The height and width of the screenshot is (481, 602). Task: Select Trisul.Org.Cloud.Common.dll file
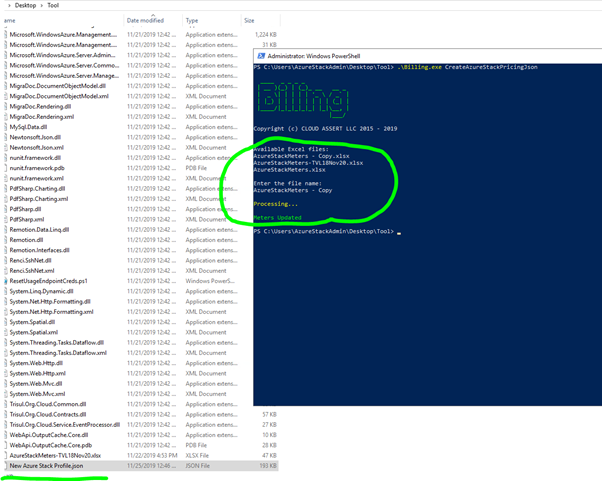point(48,404)
